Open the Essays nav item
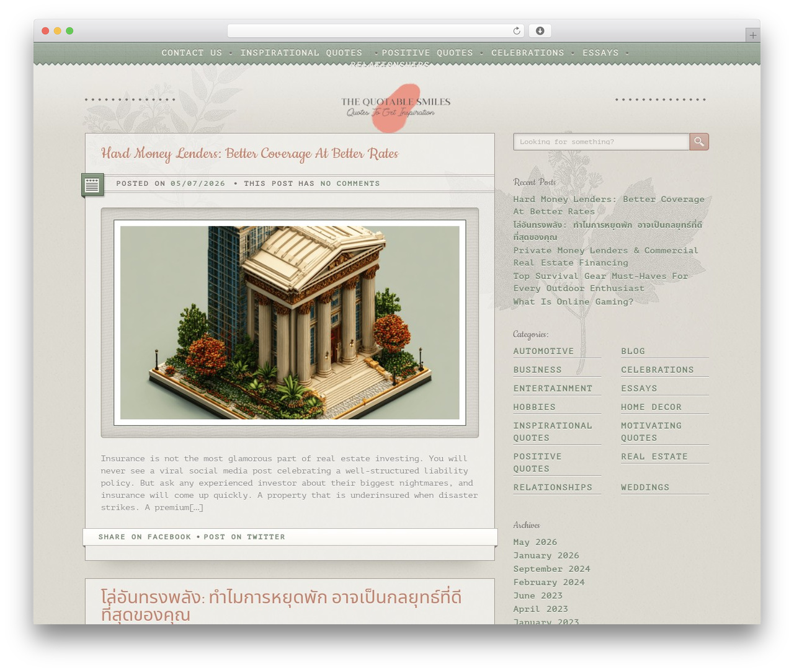The image size is (794, 672). tap(600, 53)
